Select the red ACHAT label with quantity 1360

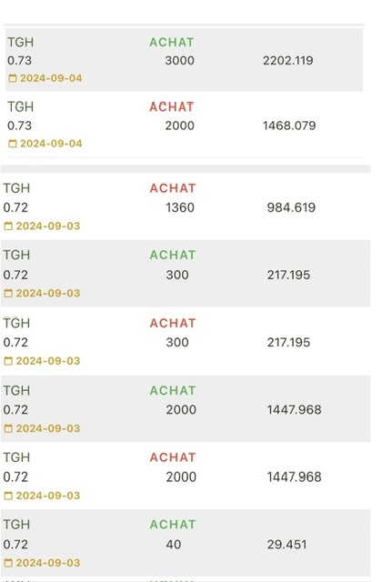tap(173, 188)
